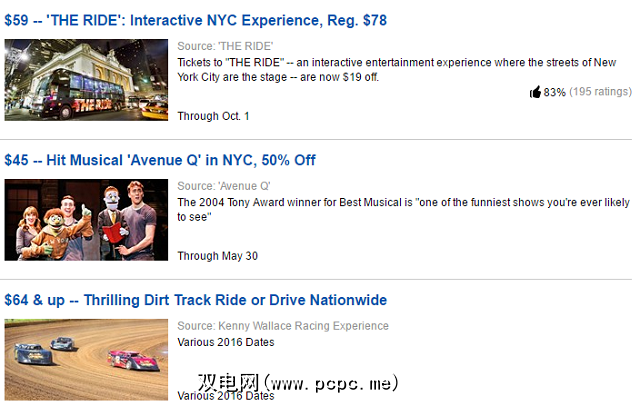
Task: Open the '$59 -- THE RIDE' deal headline
Action: coord(195,20)
